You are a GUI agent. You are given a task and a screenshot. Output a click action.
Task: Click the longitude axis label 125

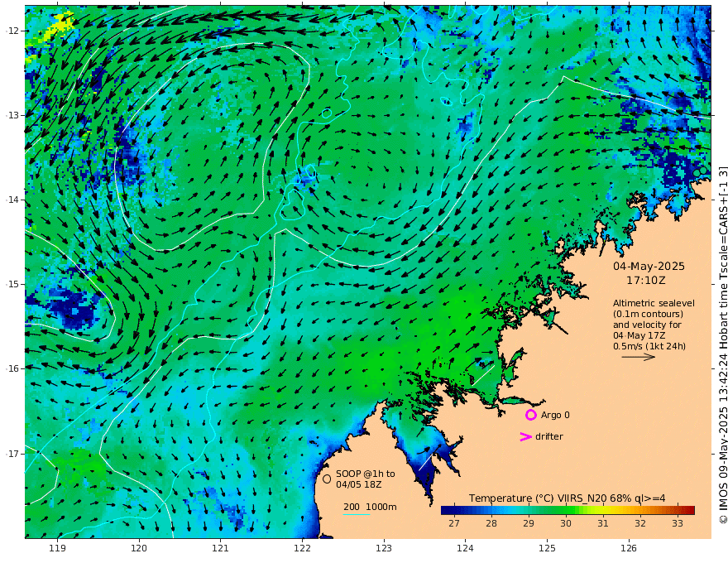(x=547, y=548)
